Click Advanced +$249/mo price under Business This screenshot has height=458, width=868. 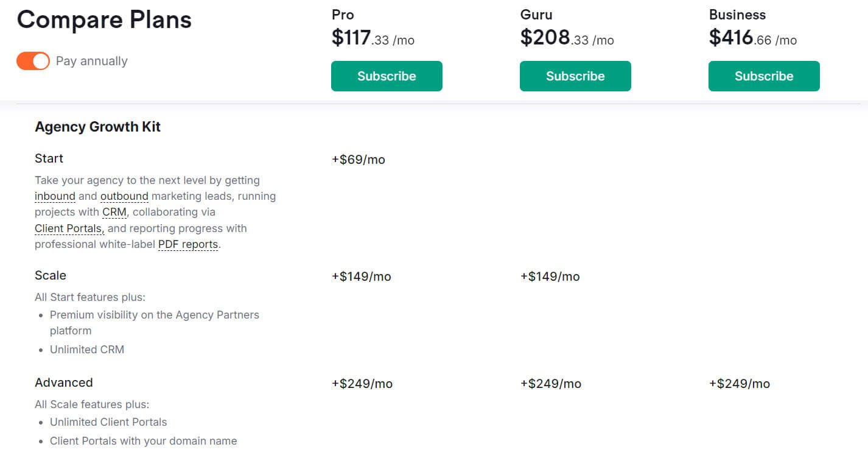(740, 384)
